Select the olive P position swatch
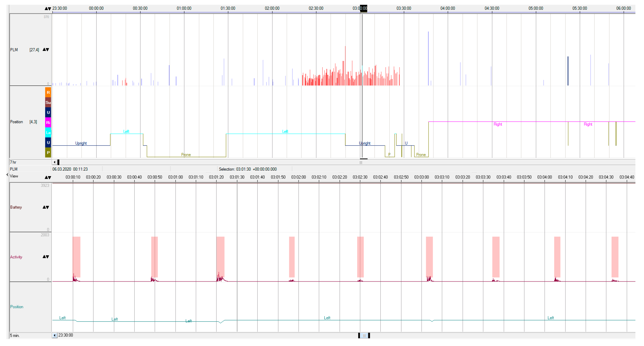The width and height of the screenshot is (644, 346). pos(48,152)
